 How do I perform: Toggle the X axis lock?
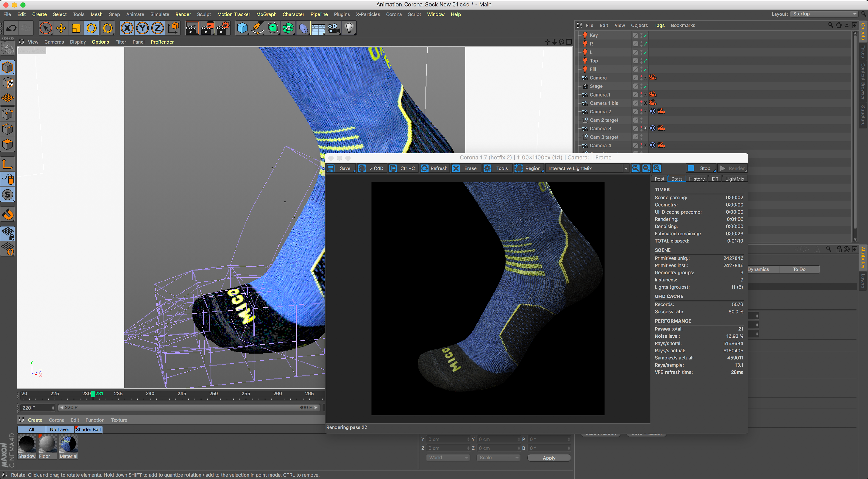point(127,28)
